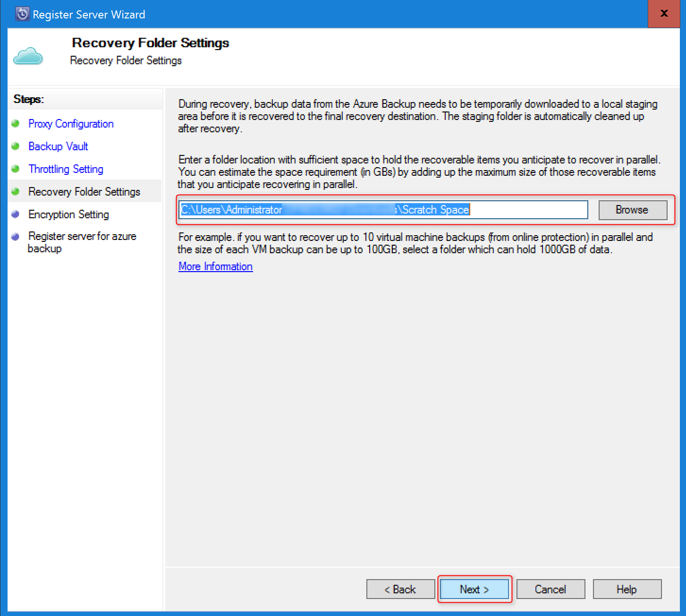Open the More Information link

pos(215,266)
